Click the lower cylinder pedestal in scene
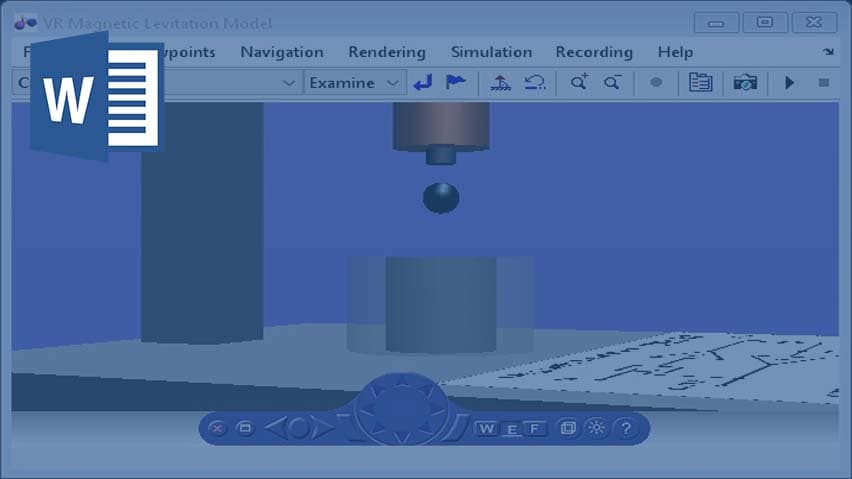This screenshot has width=852, height=479. (x=441, y=304)
